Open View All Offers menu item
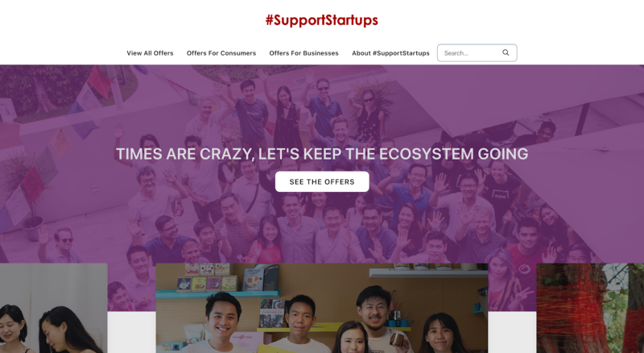The width and height of the screenshot is (644, 353). 150,53
